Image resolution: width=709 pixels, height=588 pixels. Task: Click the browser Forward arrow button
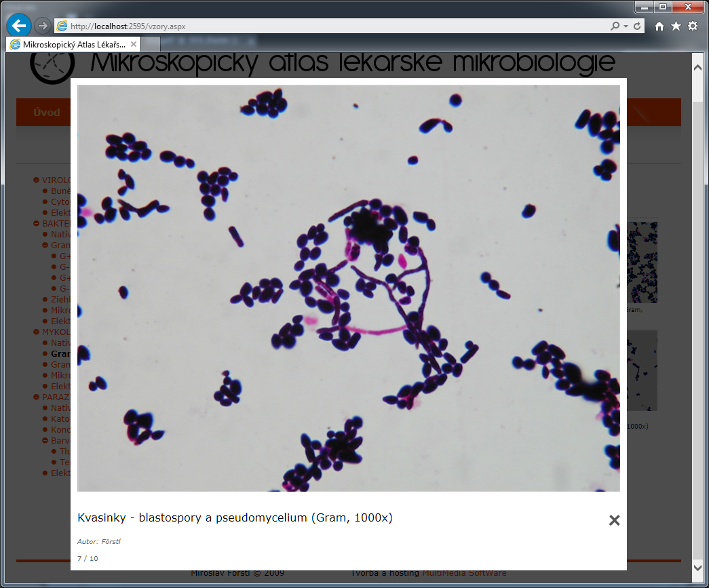coord(43,26)
